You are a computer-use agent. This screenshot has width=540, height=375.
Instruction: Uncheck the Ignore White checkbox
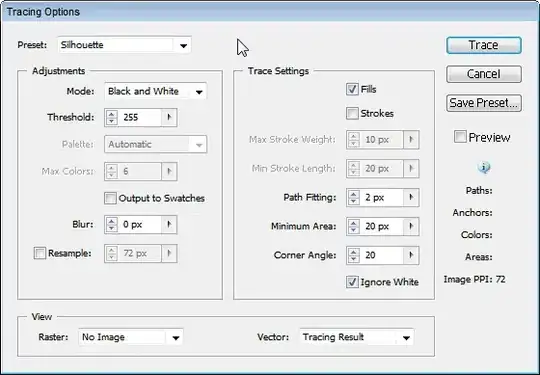point(352,282)
